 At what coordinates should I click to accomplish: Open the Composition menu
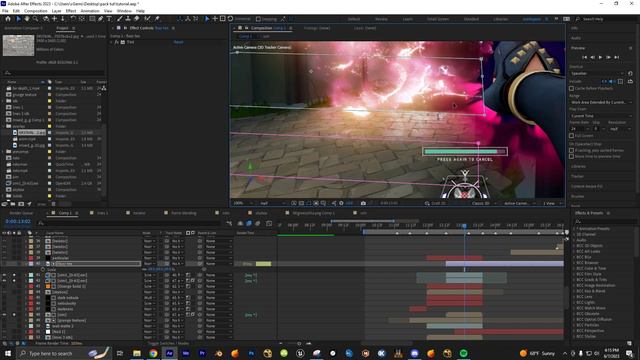(36, 11)
